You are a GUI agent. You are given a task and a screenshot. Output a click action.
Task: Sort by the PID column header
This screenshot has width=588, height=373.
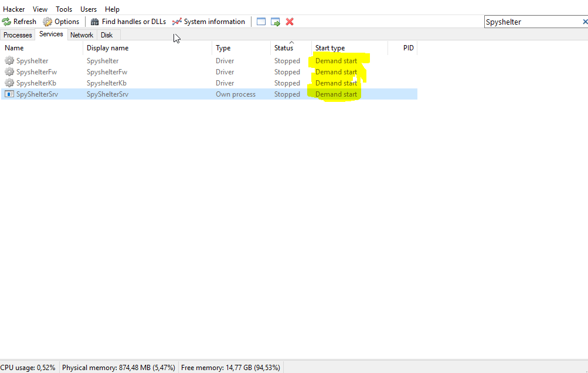pyautogui.click(x=403, y=48)
